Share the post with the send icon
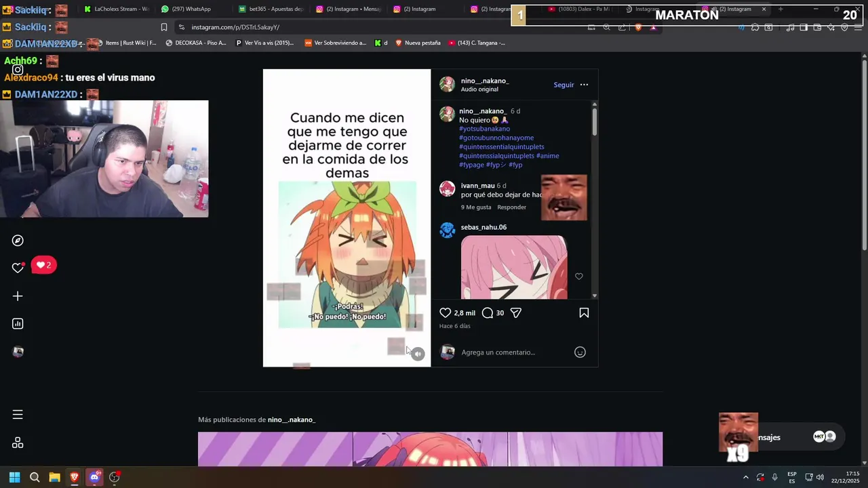Image resolution: width=868 pixels, height=488 pixels. click(x=516, y=312)
